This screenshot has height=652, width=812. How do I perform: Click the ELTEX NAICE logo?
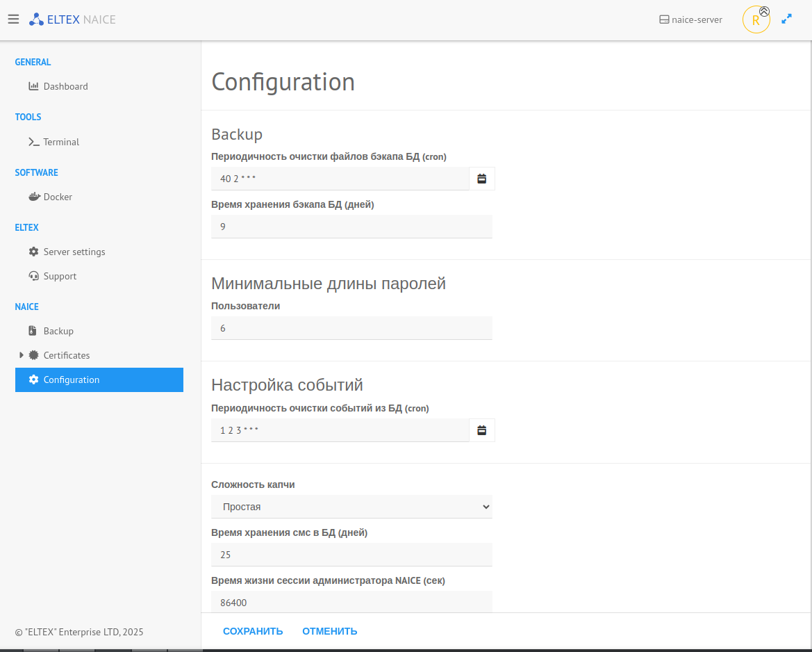click(72, 19)
